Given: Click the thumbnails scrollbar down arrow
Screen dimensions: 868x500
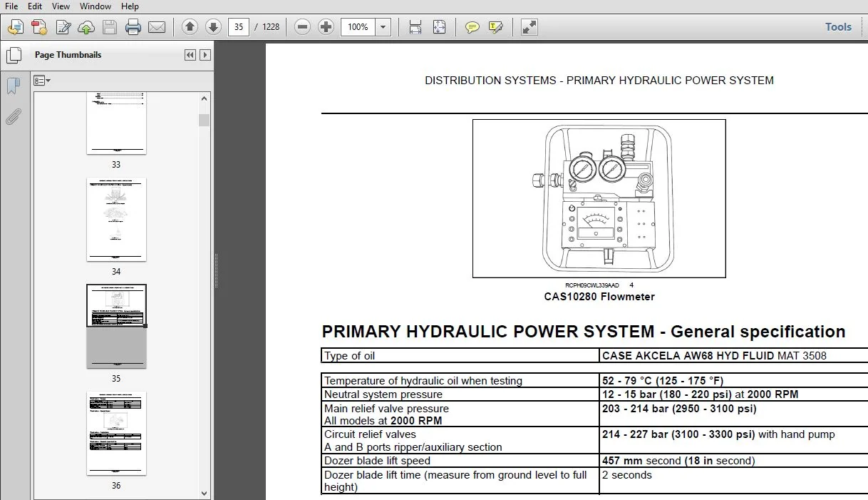Looking at the screenshot, I should coord(205,493).
